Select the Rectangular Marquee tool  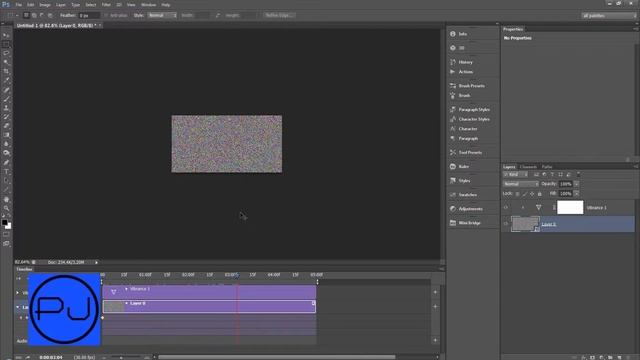point(6,44)
